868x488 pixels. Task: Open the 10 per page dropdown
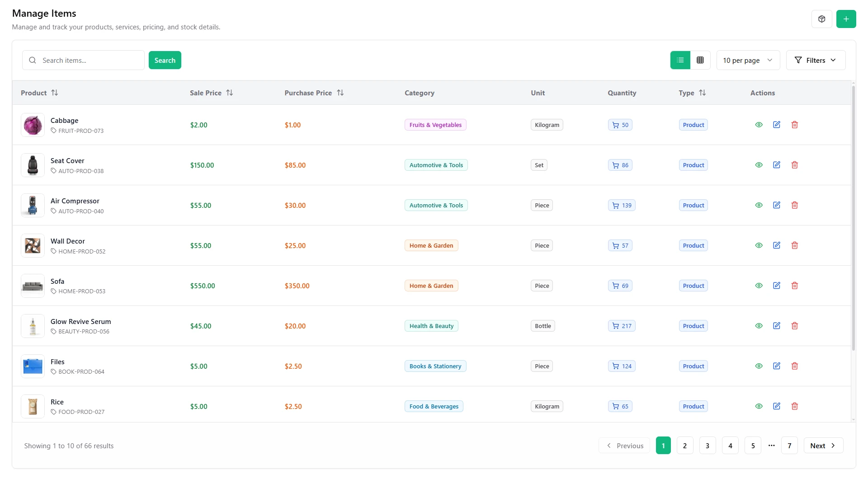748,60
